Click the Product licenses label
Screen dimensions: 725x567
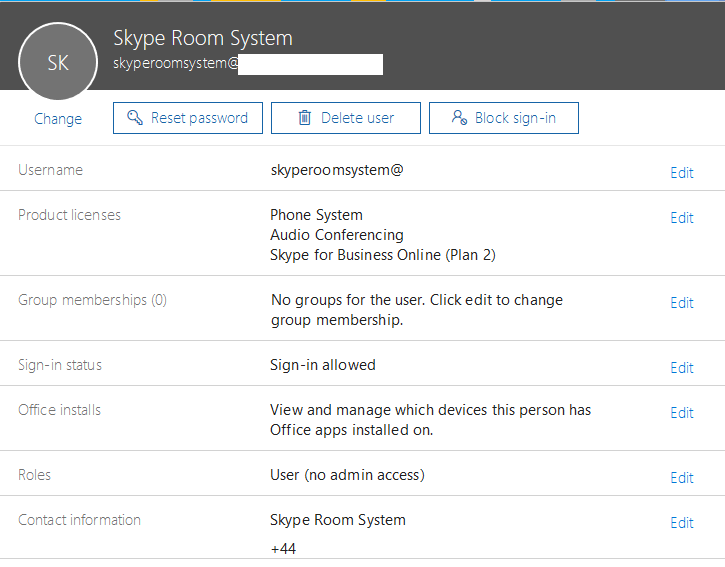[69, 215]
